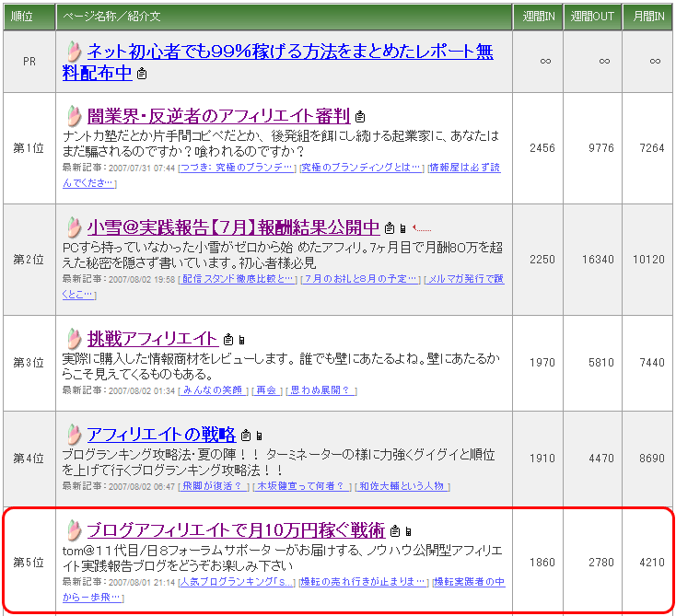
Task: Click clipboard icon after ブログアフィリエイトで月10万円稼ぐ戦術
Action: tap(395, 531)
